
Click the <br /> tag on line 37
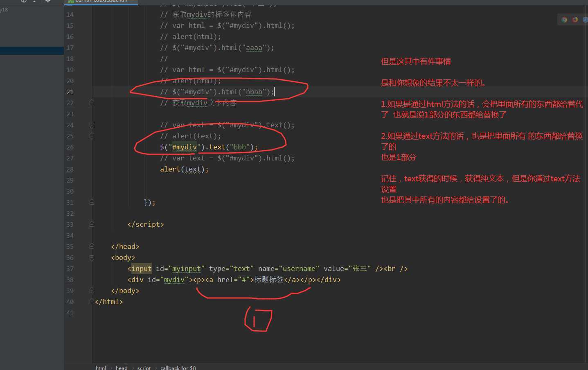coord(396,268)
